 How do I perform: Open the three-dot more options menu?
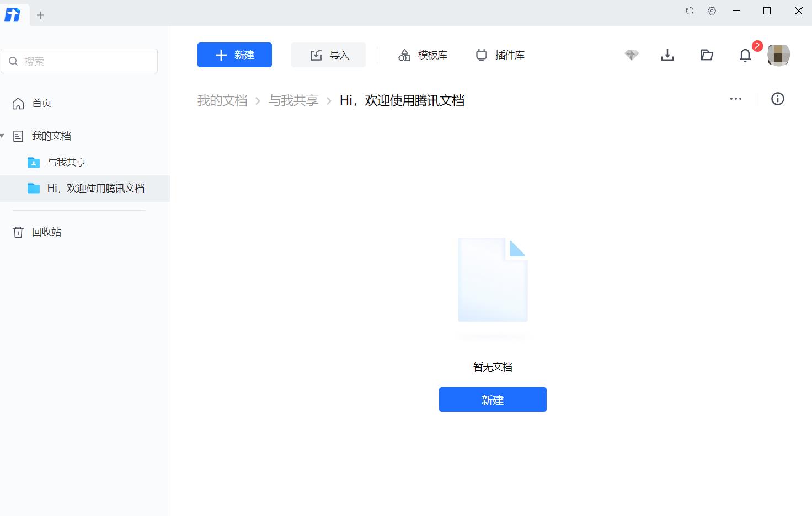click(735, 99)
